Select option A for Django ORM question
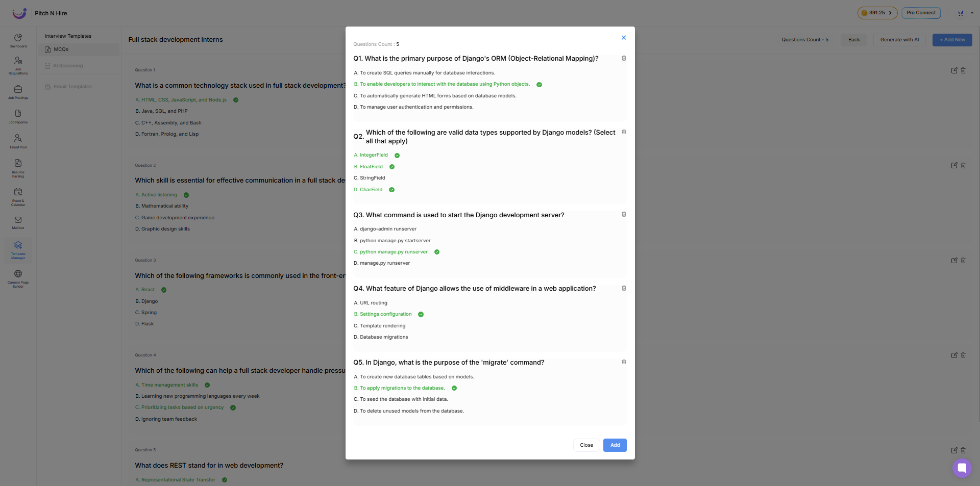Image resolution: width=980 pixels, height=486 pixels. pyautogui.click(x=424, y=73)
